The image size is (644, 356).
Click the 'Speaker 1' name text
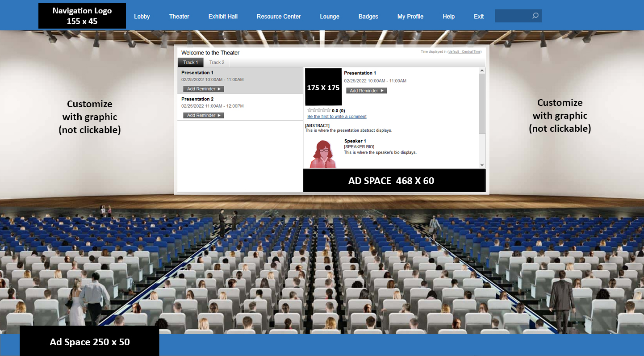click(355, 141)
